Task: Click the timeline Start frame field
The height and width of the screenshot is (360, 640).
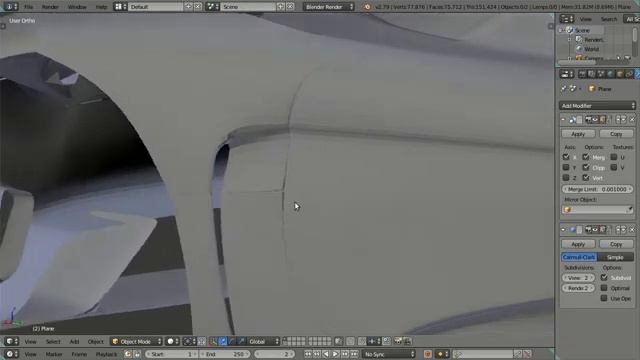Action: click(171, 354)
